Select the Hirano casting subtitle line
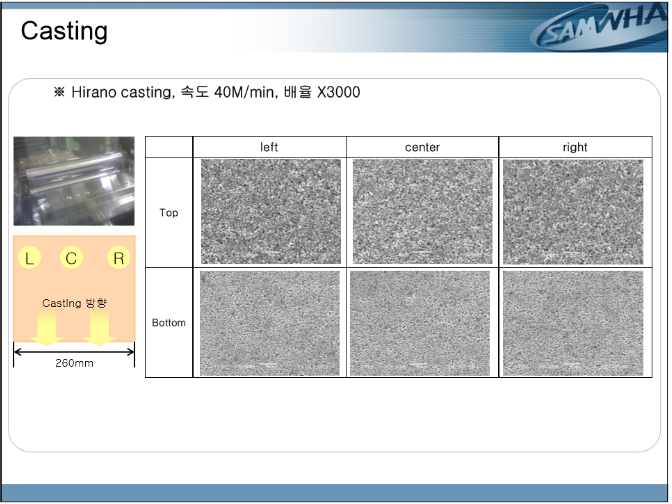Screen dimensions: 672x504 (x=207, y=92)
